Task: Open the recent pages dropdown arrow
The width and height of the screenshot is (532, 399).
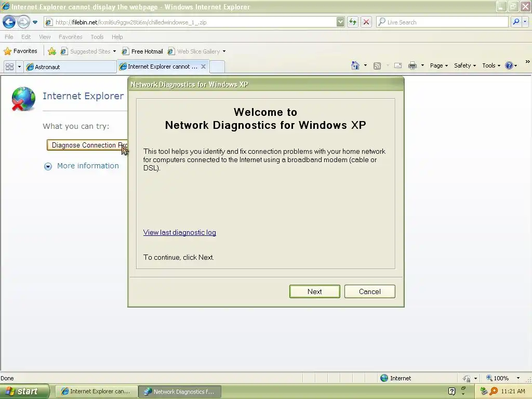Action: [35, 22]
